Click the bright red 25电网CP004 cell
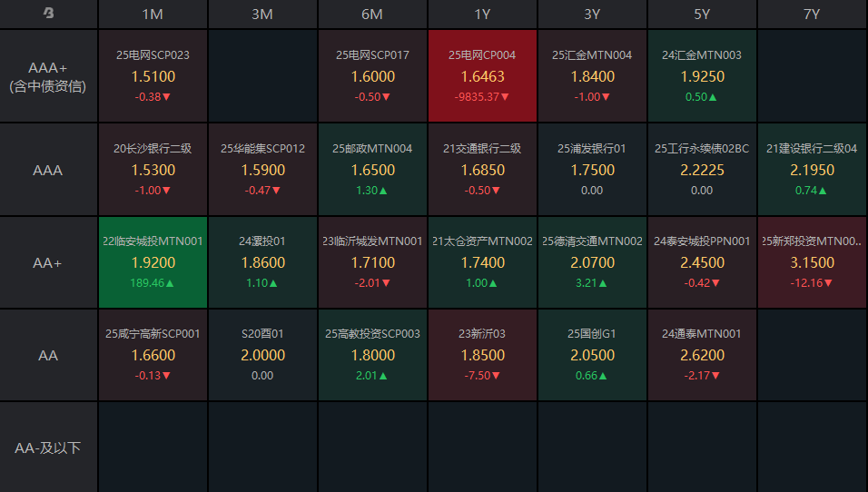The height and width of the screenshot is (492, 868). (482, 76)
